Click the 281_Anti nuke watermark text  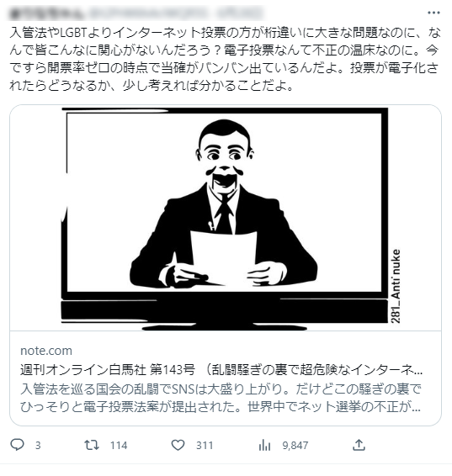pos(395,286)
